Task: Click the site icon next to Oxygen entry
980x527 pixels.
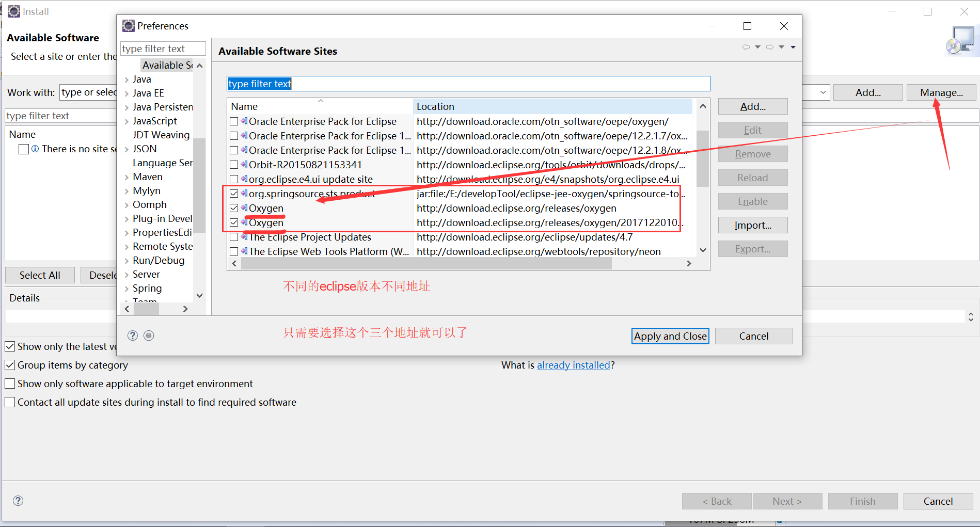Action: [243, 208]
